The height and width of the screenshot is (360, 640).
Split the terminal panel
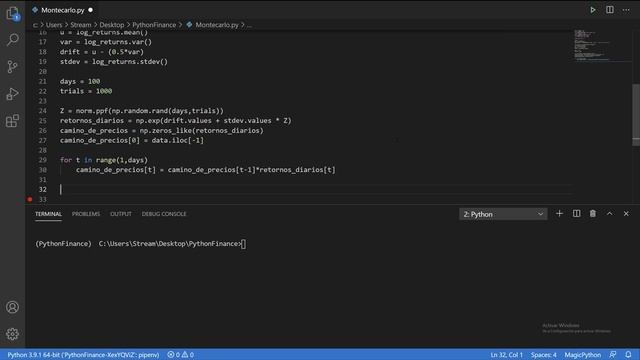point(576,213)
